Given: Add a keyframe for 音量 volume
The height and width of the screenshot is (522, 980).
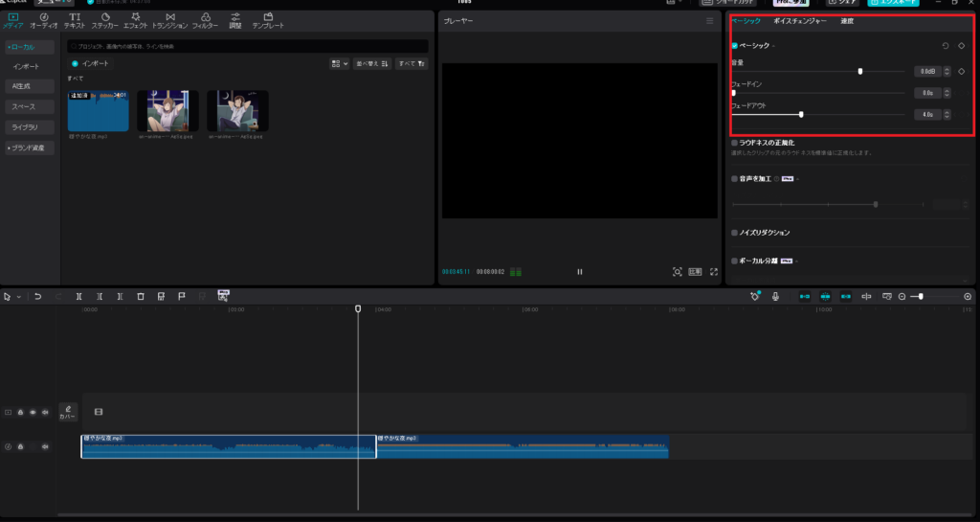Looking at the screenshot, I should click(x=961, y=71).
